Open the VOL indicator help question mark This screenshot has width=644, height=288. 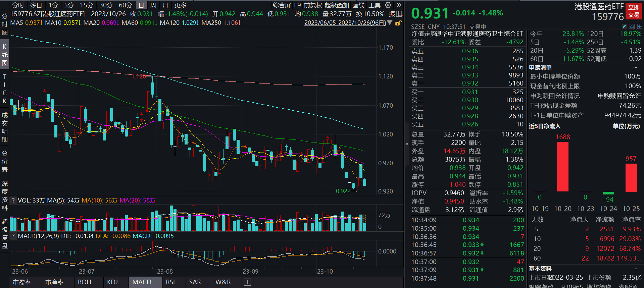[x=13, y=200]
